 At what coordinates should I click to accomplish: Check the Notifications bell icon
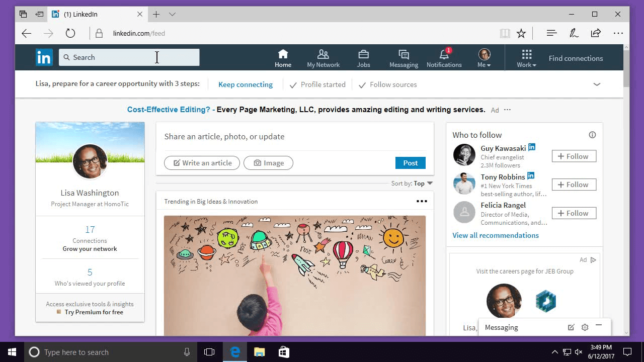click(443, 54)
